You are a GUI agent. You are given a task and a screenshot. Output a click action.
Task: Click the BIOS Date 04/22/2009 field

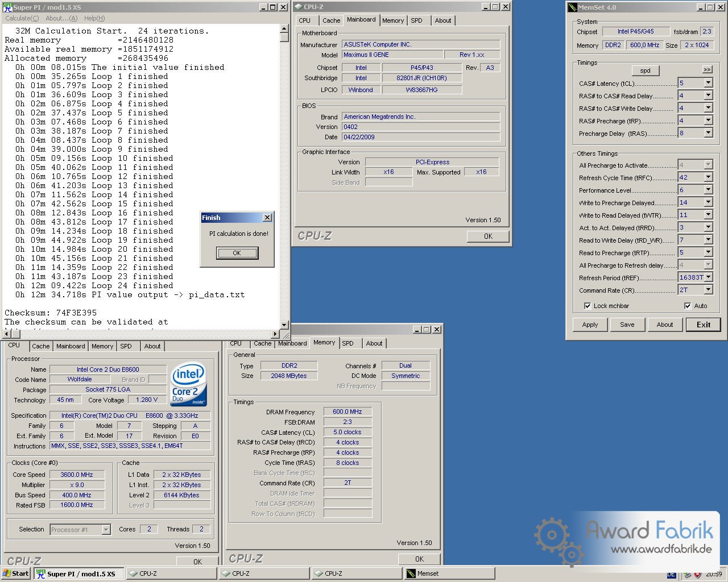point(421,137)
